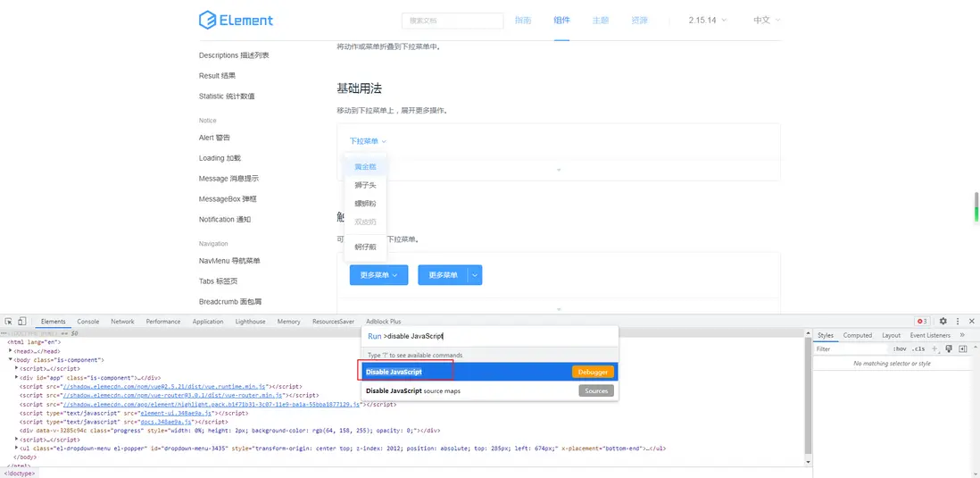Open the Lighthouse tab

250,322
